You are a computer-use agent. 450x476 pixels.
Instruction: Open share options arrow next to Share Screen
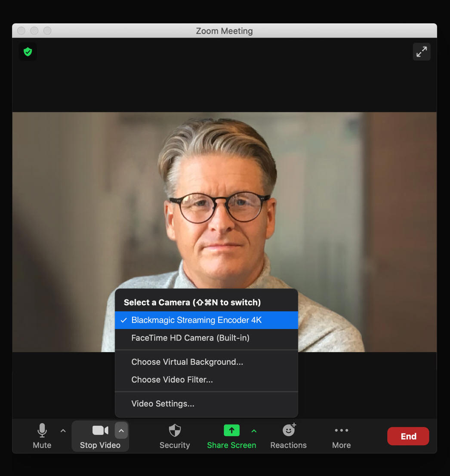coord(254,430)
